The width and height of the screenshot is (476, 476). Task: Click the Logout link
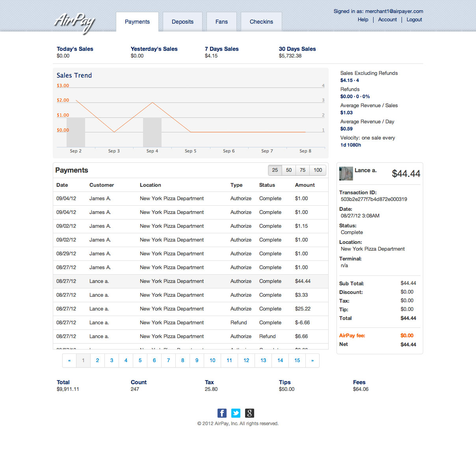414,20
